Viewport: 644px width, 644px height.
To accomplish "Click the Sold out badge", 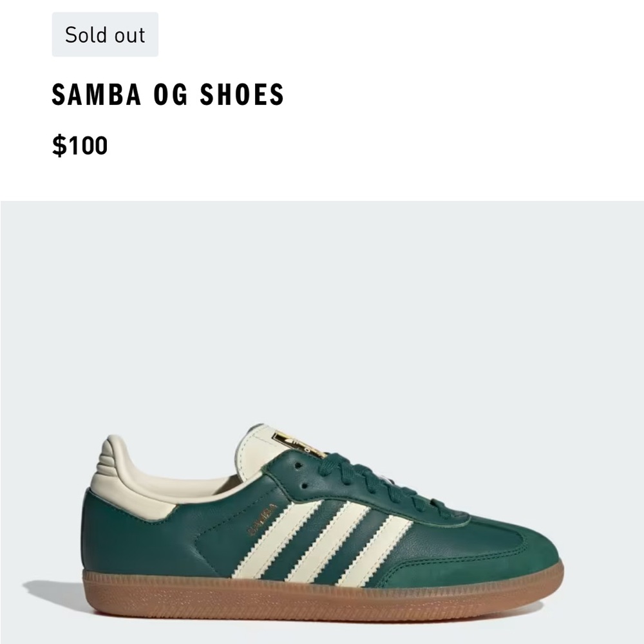I will (105, 35).
